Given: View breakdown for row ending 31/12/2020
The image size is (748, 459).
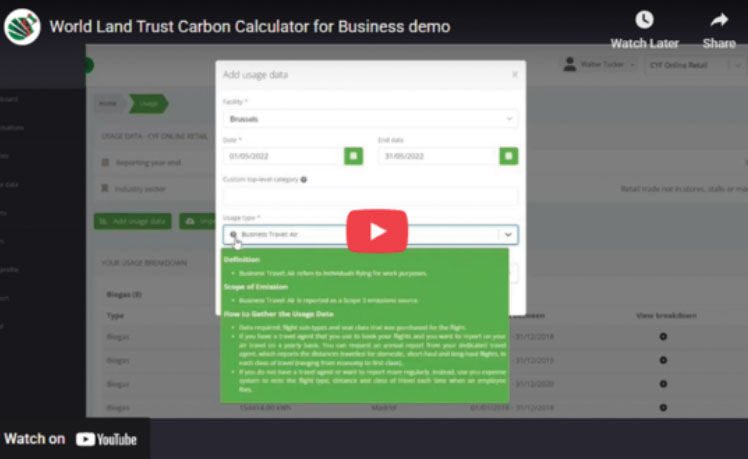Looking at the screenshot, I should pyautogui.click(x=663, y=384).
